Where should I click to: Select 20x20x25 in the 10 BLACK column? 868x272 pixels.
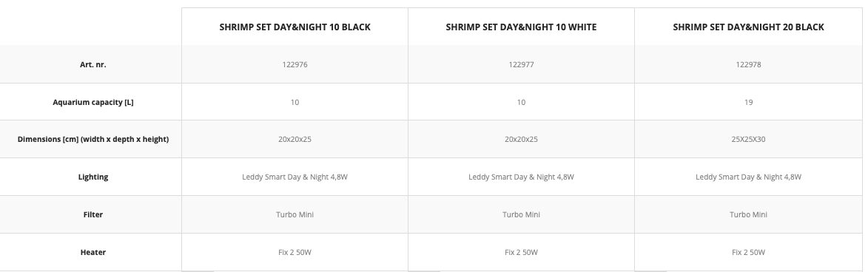click(295, 139)
